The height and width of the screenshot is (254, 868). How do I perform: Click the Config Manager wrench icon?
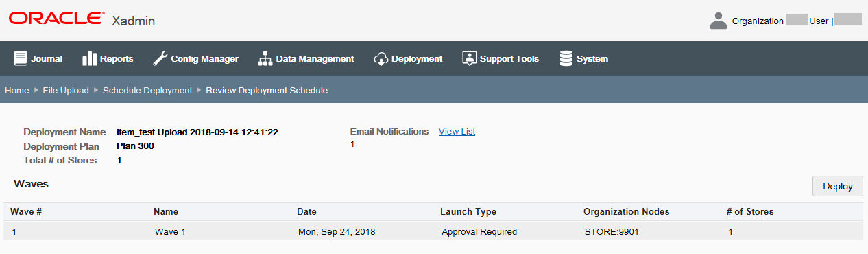[160, 58]
